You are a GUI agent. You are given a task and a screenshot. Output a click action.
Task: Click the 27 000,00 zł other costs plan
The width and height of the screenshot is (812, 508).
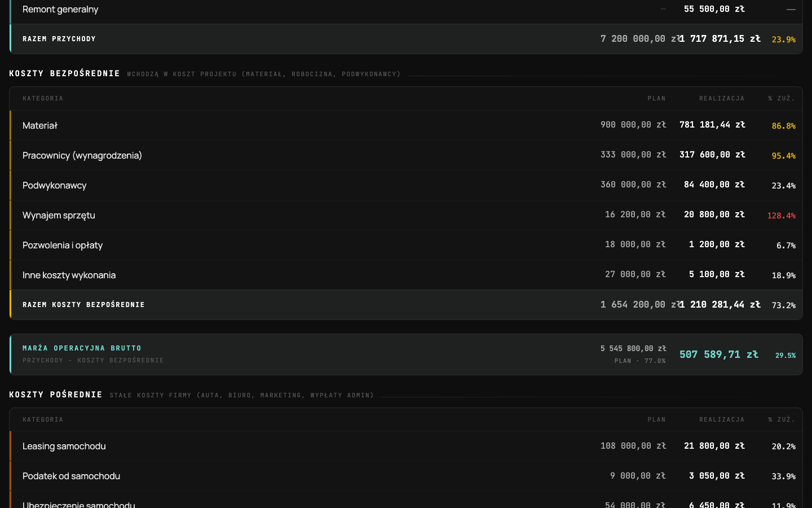[x=636, y=274]
